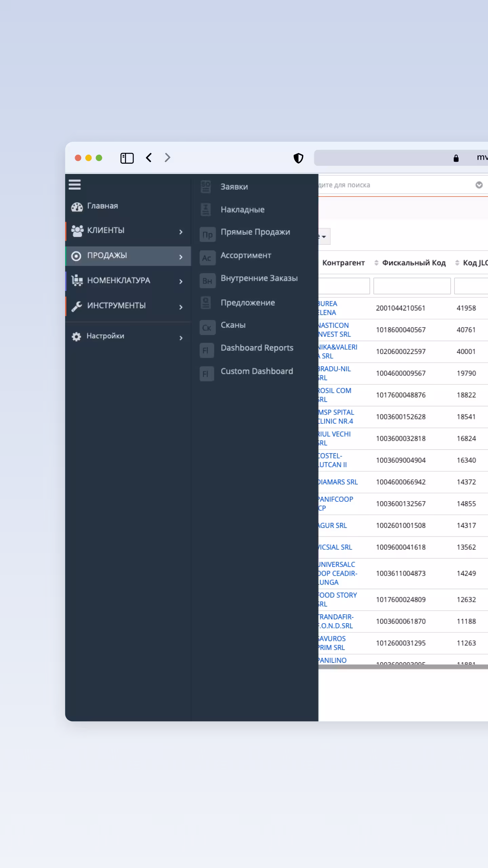
Task: Expand the КЛИЕНТЫ menu chevron
Action: pos(181,232)
